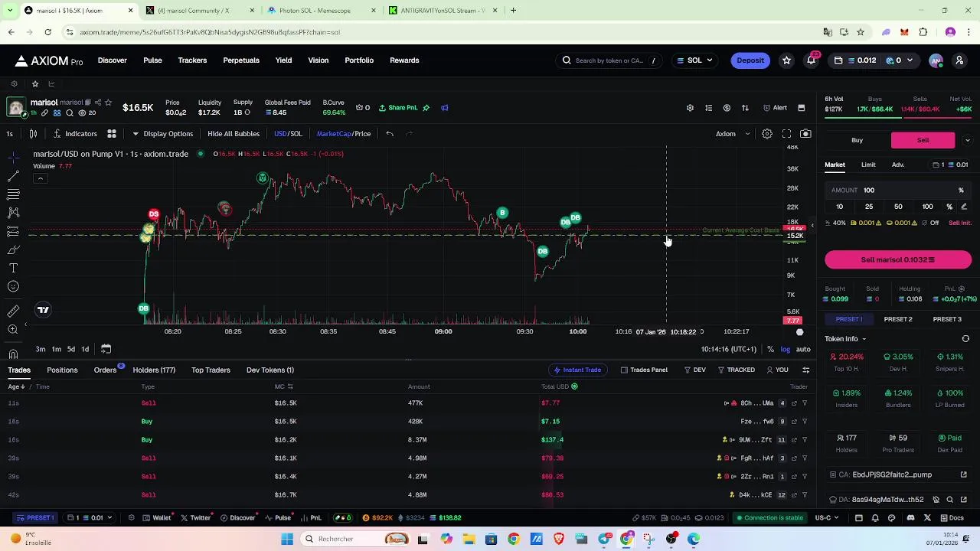The height and width of the screenshot is (551, 980).
Task: Open chart layout grid icon
Action: (112, 134)
